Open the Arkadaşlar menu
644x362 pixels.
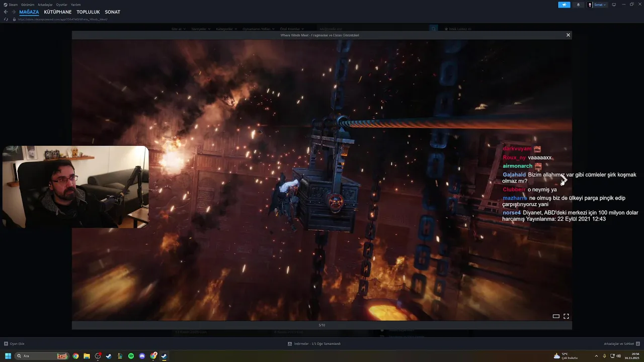click(x=45, y=5)
